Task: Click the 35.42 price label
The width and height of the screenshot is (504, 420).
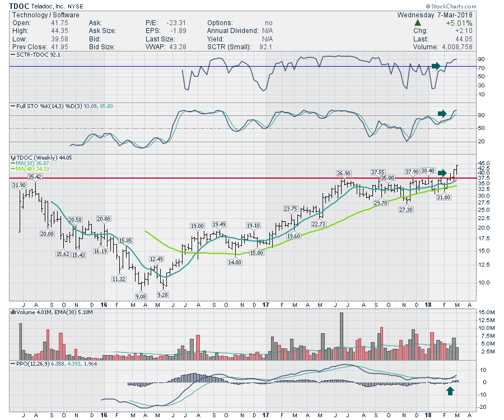Action: pos(35,177)
